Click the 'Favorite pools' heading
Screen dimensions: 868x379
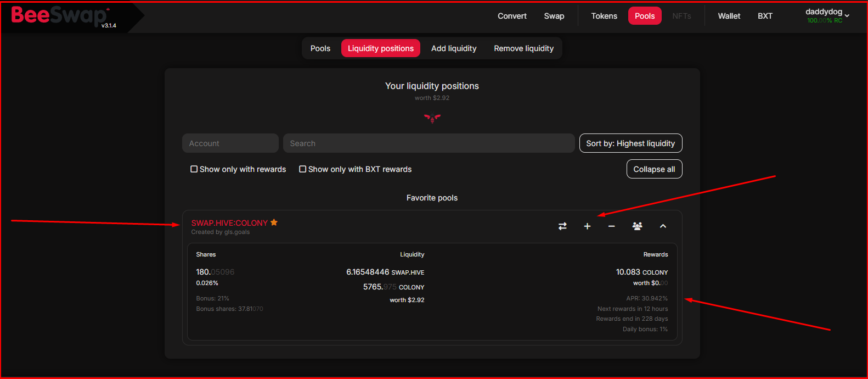432,198
